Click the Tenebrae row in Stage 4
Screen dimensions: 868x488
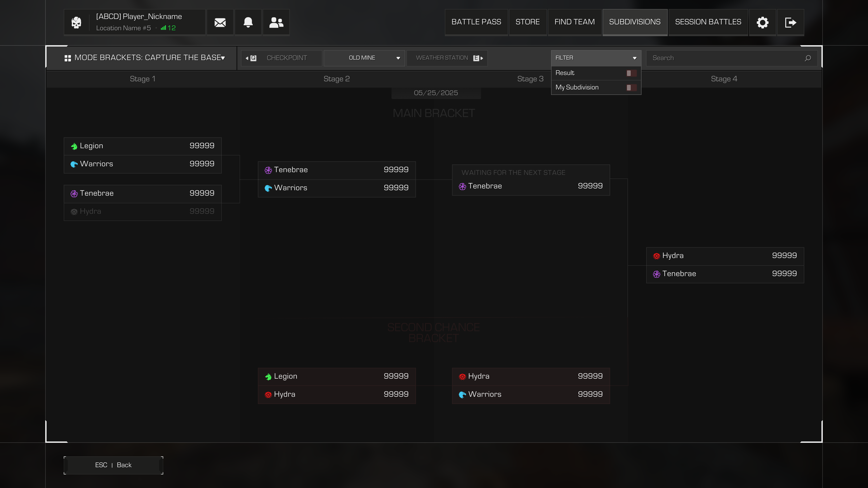(x=725, y=274)
